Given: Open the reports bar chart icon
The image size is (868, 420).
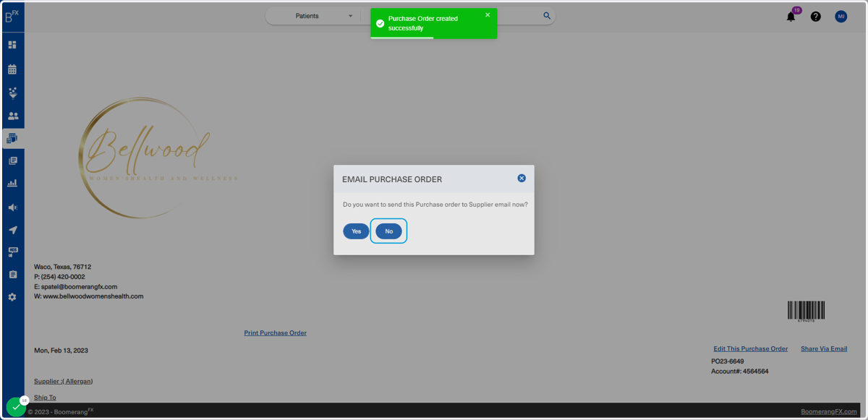Looking at the screenshot, I should (x=12, y=184).
